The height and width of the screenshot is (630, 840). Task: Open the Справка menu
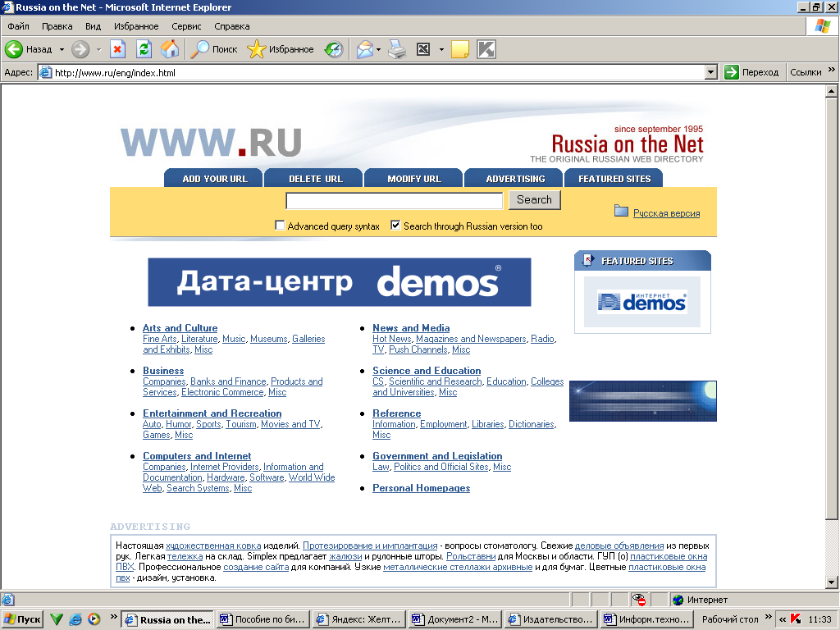231,26
